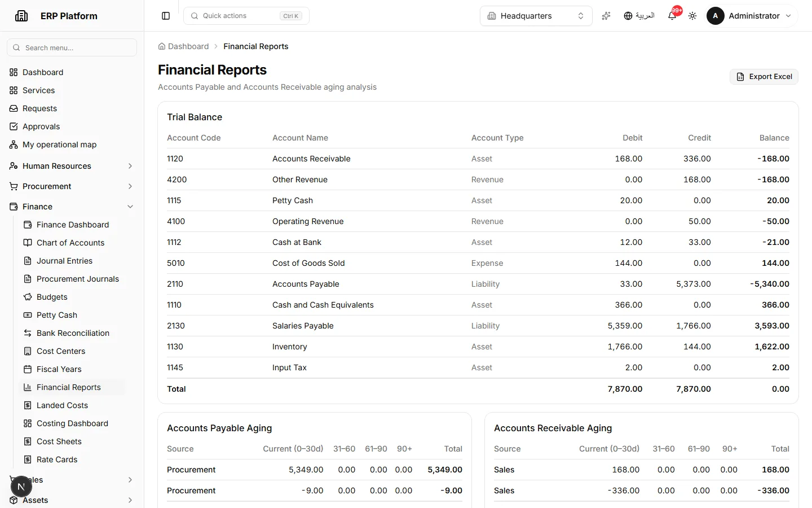
Task: Click the Bank Reconciliation arrows icon
Action: click(x=28, y=333)
